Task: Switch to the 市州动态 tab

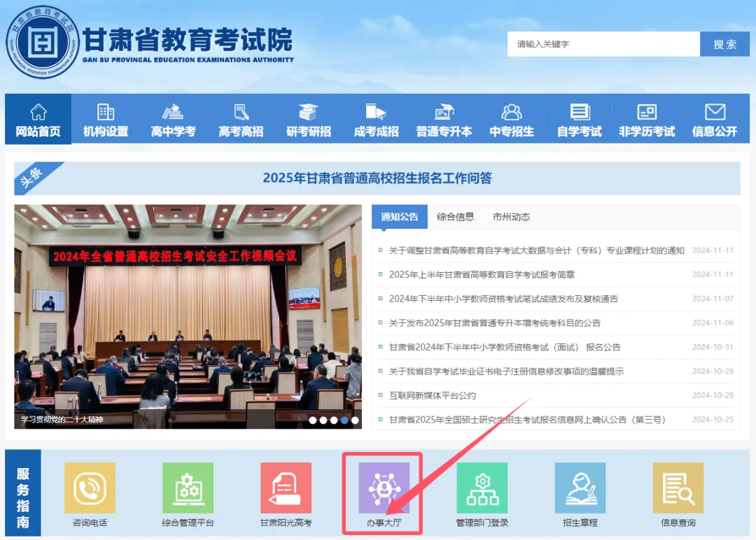Action: tap(511, 217)
